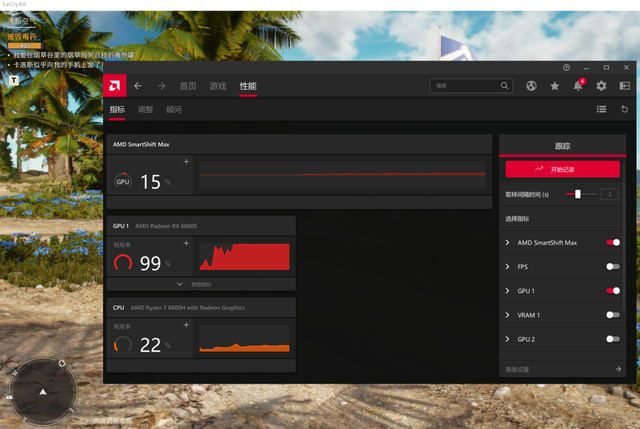Click the sampling interval slider handle

point(578,194)
